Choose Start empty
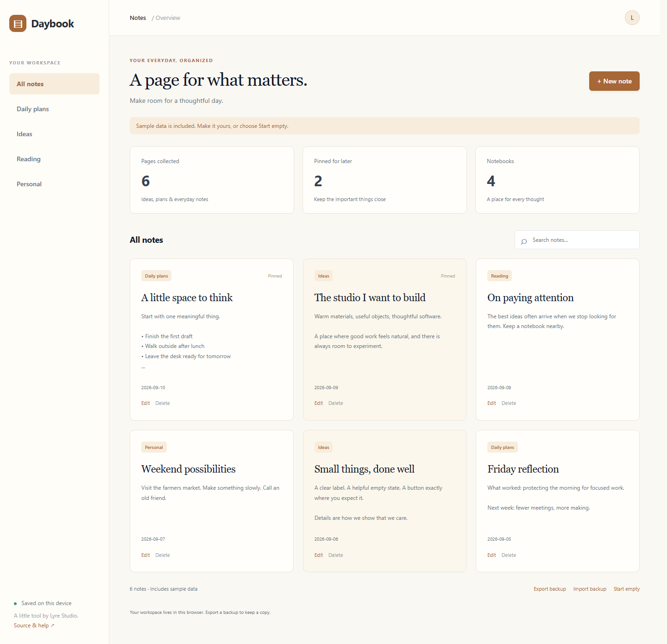Screen dimensions: 667x644 pos(627,589)
